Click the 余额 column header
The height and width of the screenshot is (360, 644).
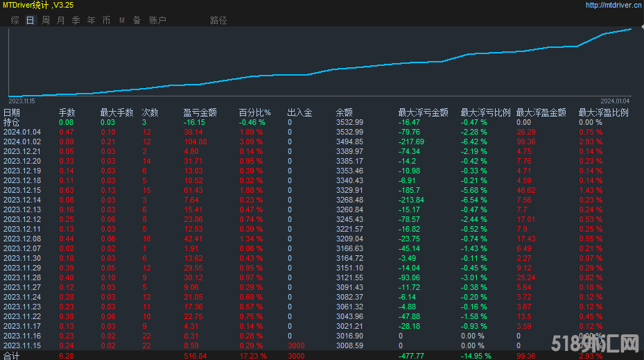pos(345,112)
